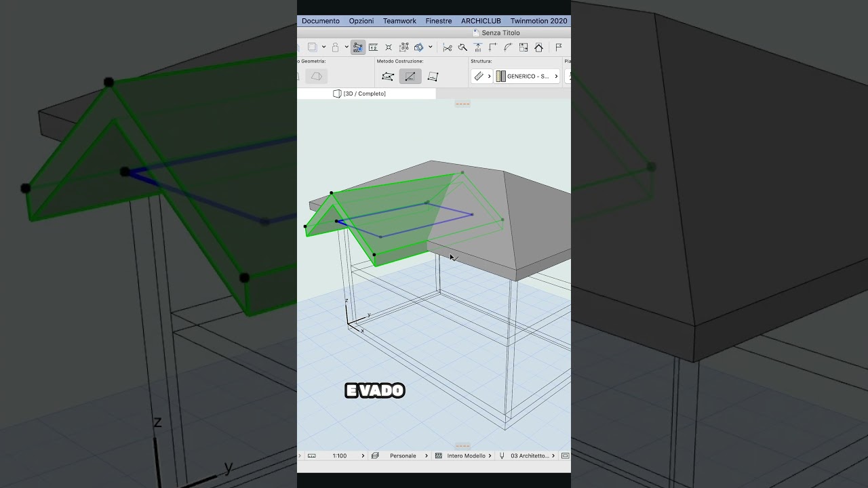Open the Finestre menu
This screenshot has width=868, height=488.
pyautogui.click(x=439, y=21)
